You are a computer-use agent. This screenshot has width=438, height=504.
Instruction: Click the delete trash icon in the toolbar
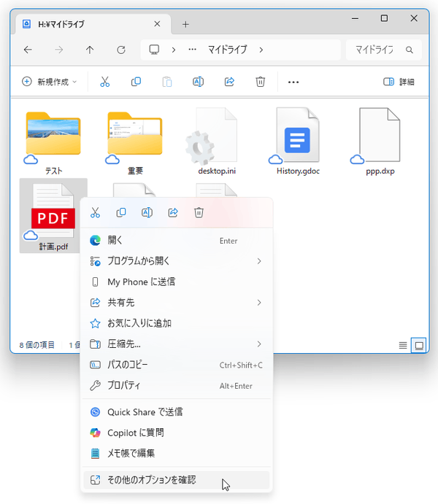[261, 82]
